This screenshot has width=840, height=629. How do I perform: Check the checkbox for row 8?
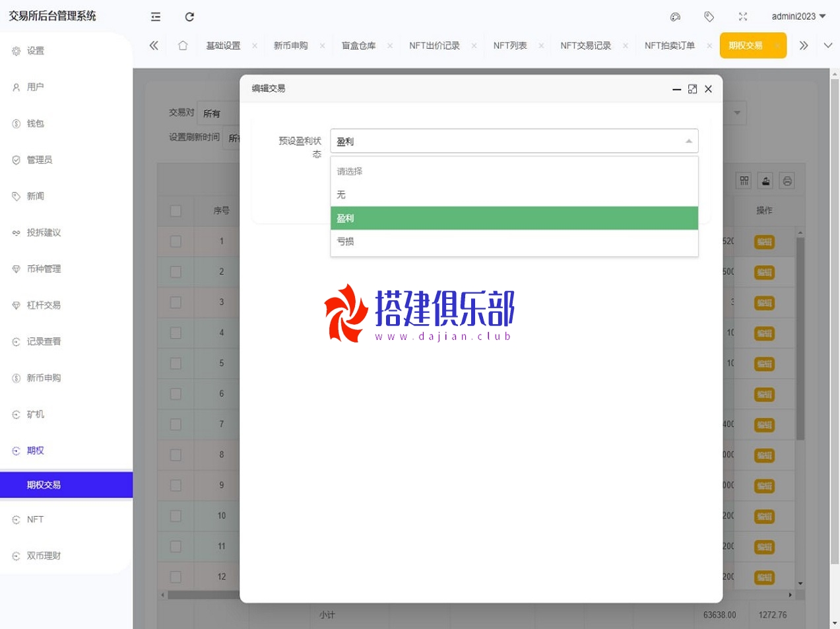(176, 455)
